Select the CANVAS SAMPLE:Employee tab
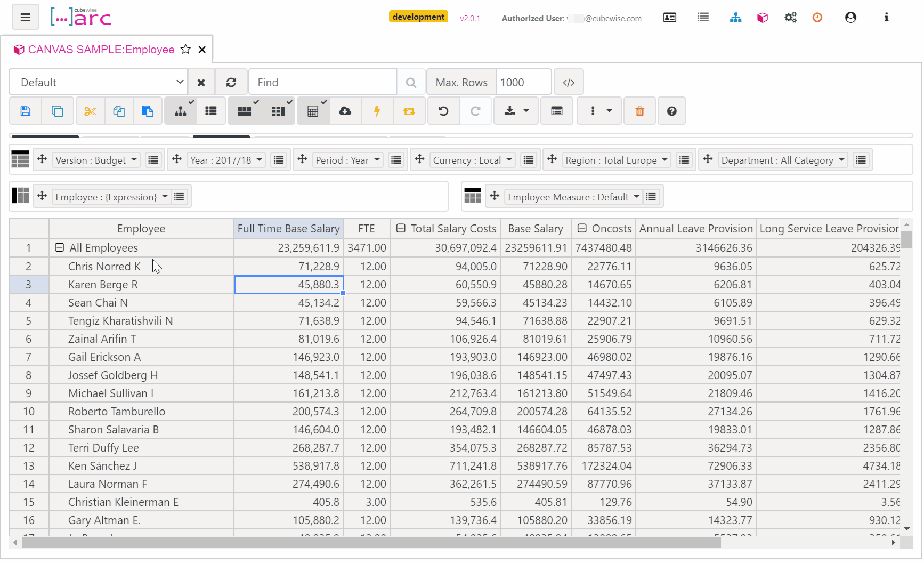Screen dimensions: 924x563 [x=101, y=50]
